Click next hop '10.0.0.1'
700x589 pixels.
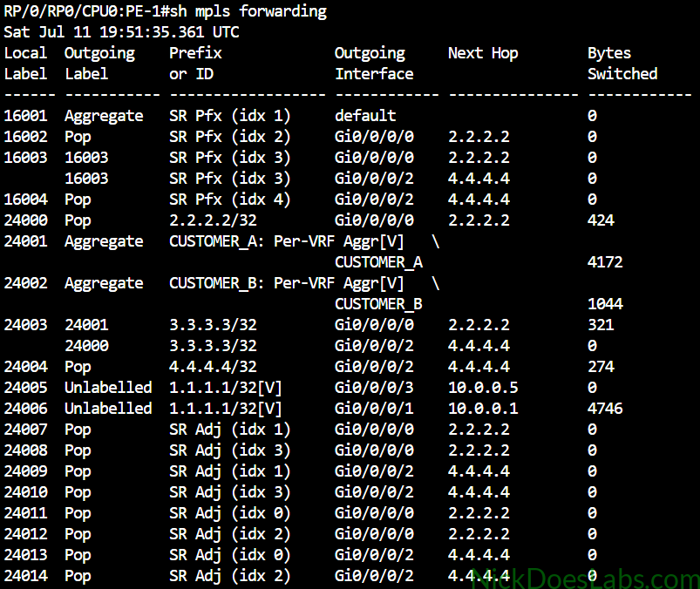[x=483, y=409]
